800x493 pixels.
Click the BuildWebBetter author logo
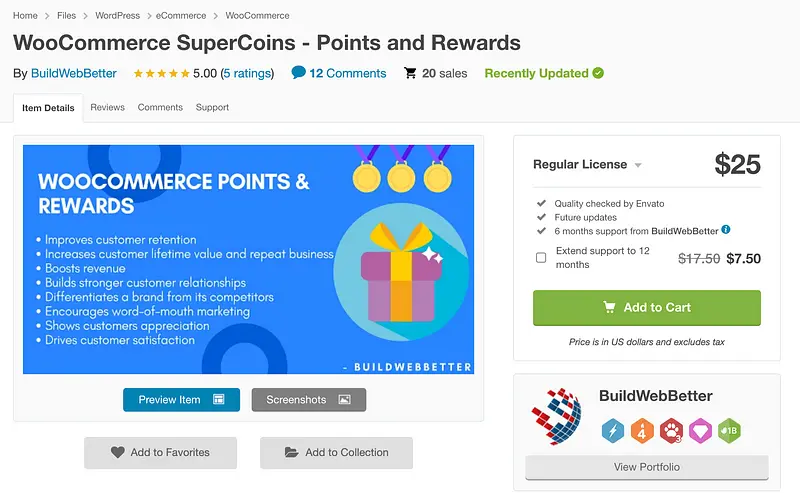[x=556, y=417]
